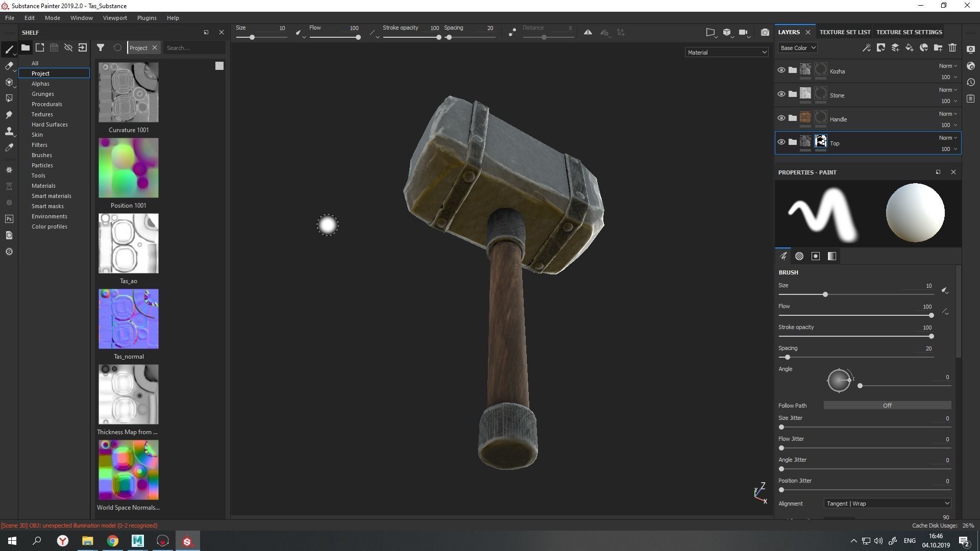
Task: Open the Iray render camera icon
Action: pyautogui.click(x=765, y=32)
